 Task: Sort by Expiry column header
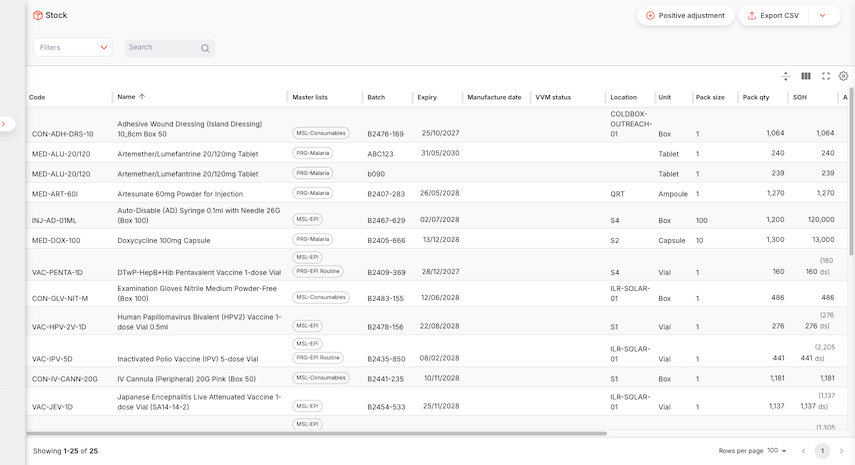point(427,97)
